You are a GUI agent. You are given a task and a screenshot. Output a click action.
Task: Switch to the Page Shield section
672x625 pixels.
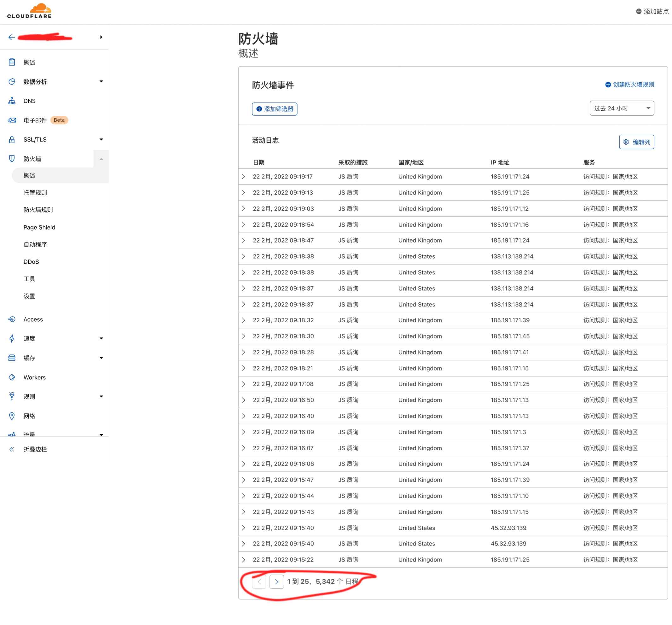point(39,227)
